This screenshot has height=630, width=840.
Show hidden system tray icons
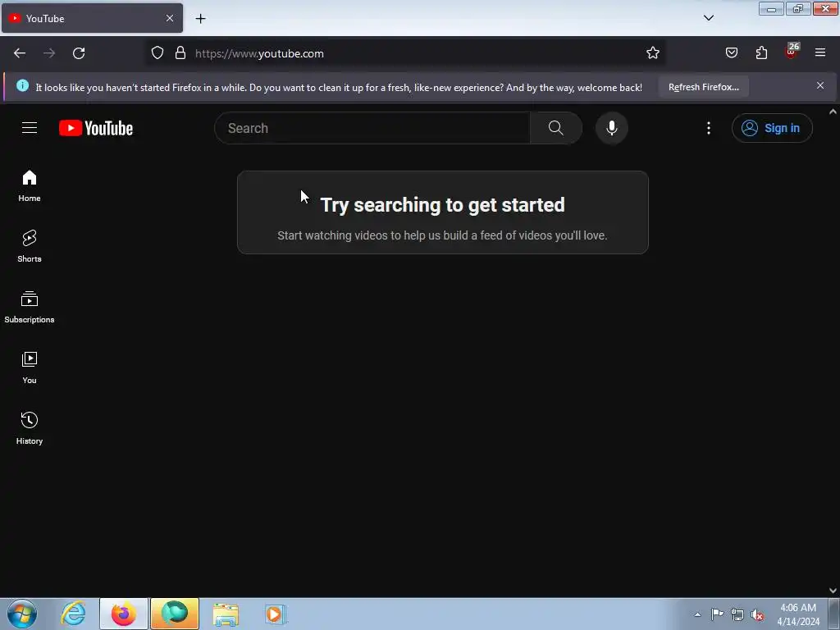(x=697, y=614)
